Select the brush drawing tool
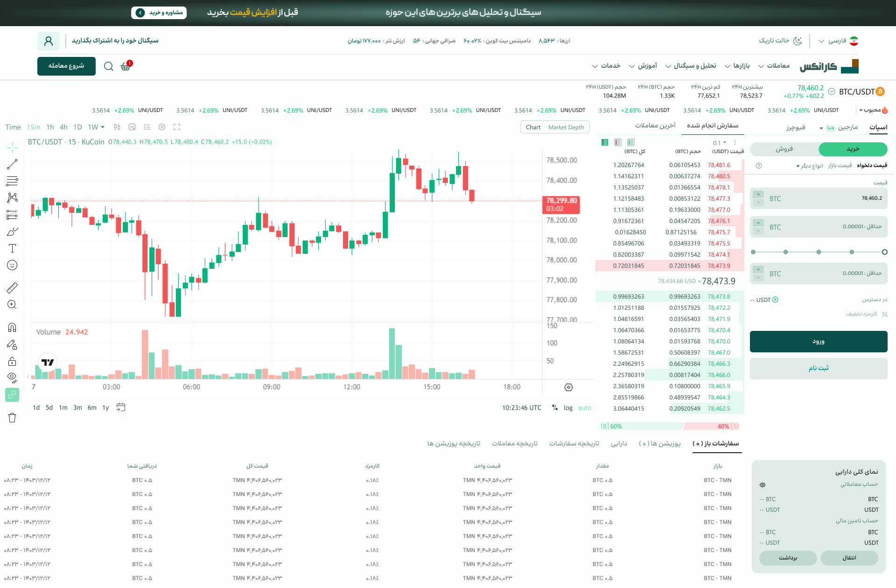The image size is (896, 588). [x=12, y=231]
